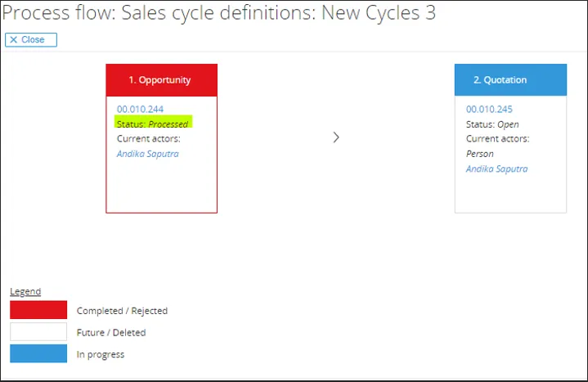
Task: Click the Process flow page title
Action: click(219, 13)
